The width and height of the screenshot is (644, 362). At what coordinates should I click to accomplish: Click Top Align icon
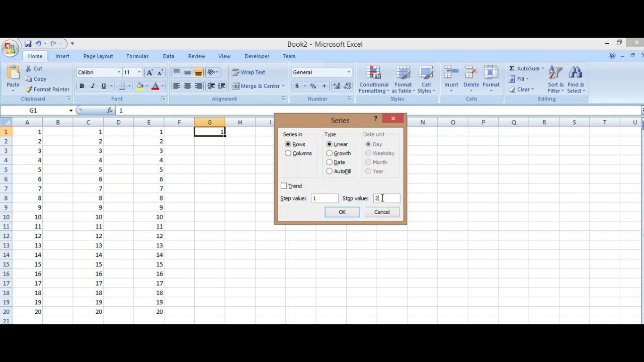tap(177, 72)
